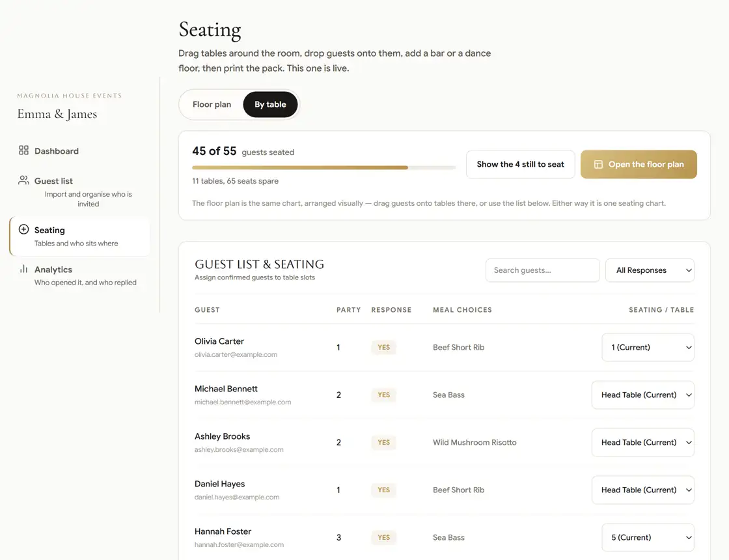
Task: Open the All Responses filter dropdown
Action: pyautogui.click(x=650, y=270)
